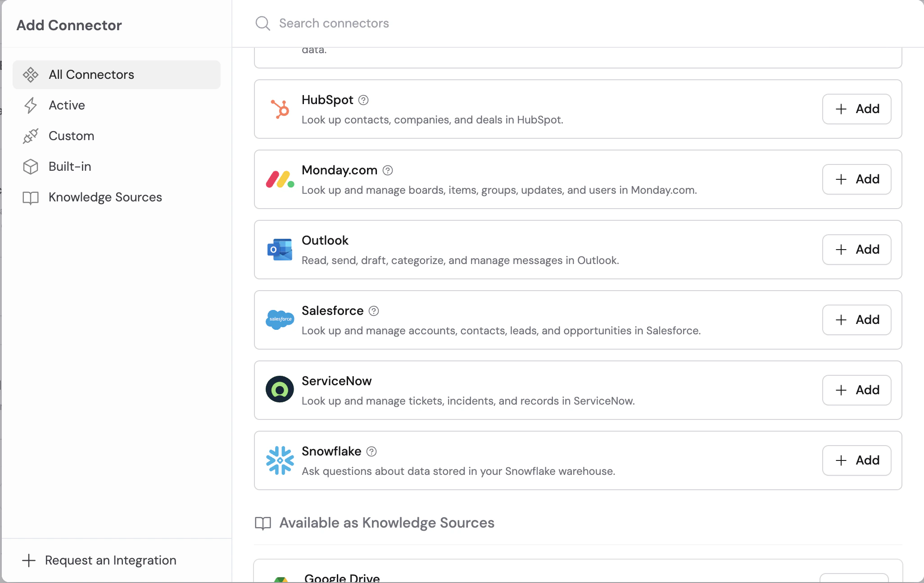Click the book icon beside Available as Knowledge Sources
This screenshot has height=583, width=924.
pyautogui.click(x=263, y=523)
